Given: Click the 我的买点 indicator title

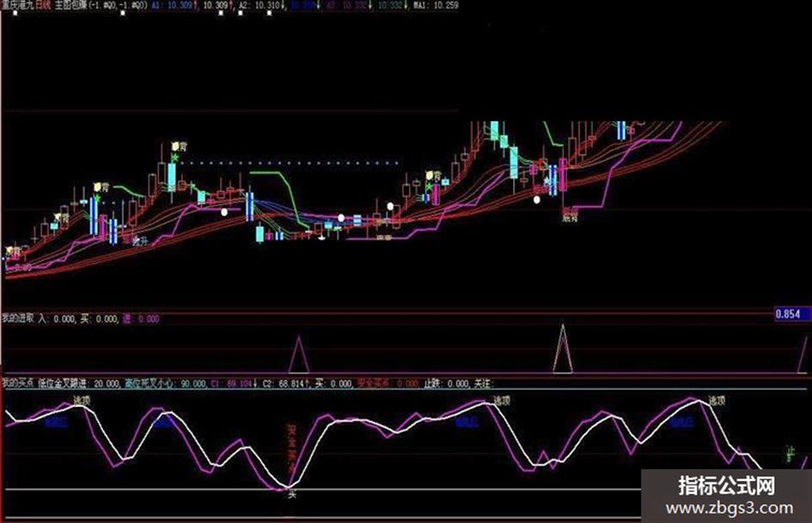Looking at the screenshot, I should coord(17,384).
